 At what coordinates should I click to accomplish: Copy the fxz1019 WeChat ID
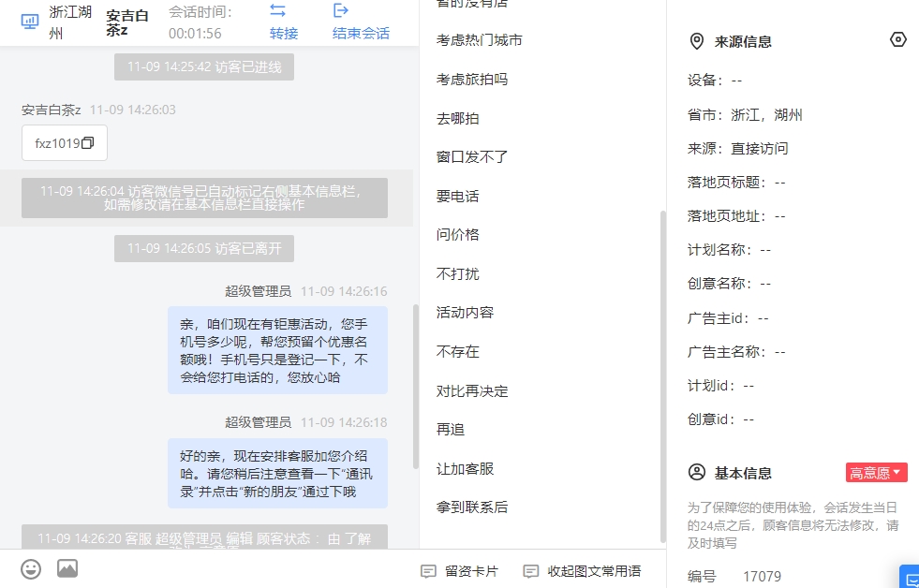[88, 143]
